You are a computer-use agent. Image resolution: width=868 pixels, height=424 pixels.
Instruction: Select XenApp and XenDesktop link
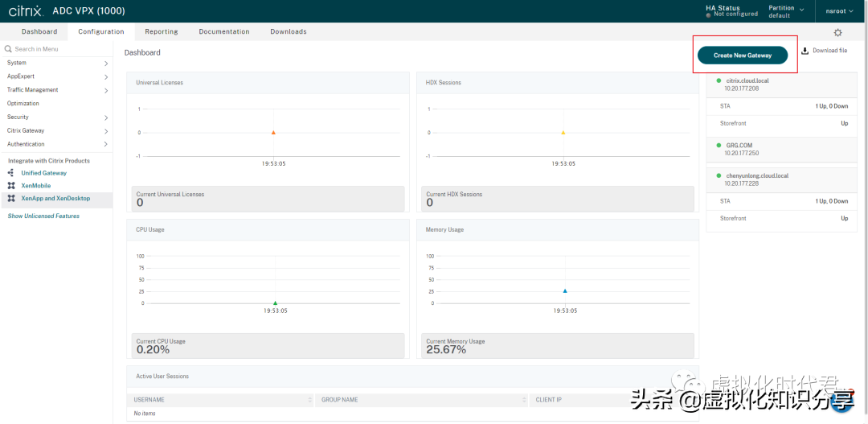point(55,199)
